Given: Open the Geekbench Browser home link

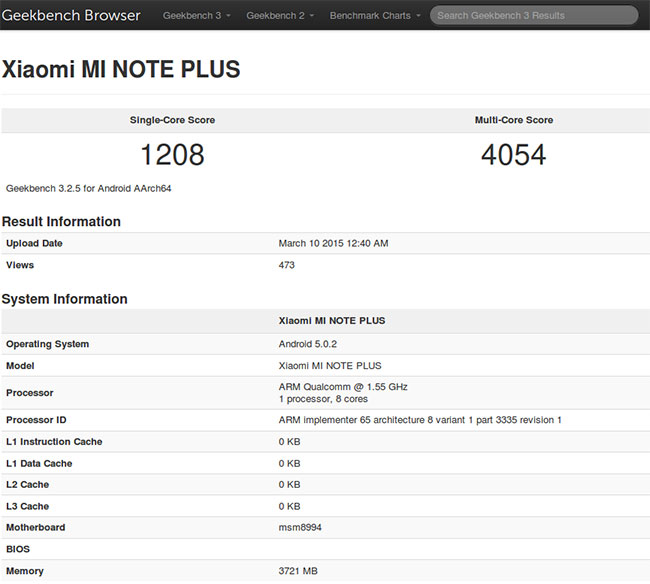Looking at the screenshot, I should click(x=71, y=15).
